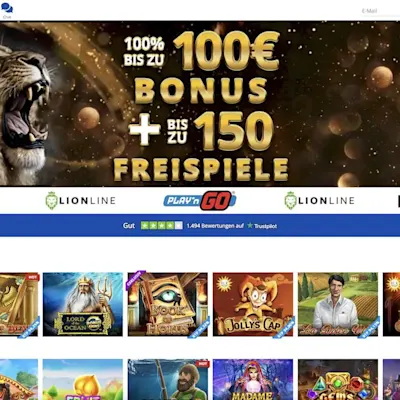400x400 pixels.
Task: Open the Play'n GO provider logo
Action: 200,200
